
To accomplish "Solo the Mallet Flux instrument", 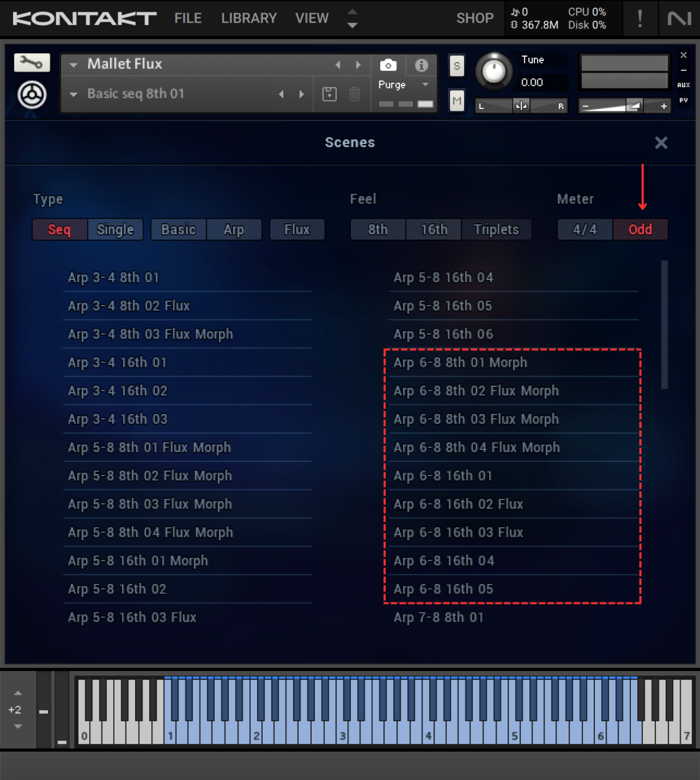I will [x=457, y=66].
